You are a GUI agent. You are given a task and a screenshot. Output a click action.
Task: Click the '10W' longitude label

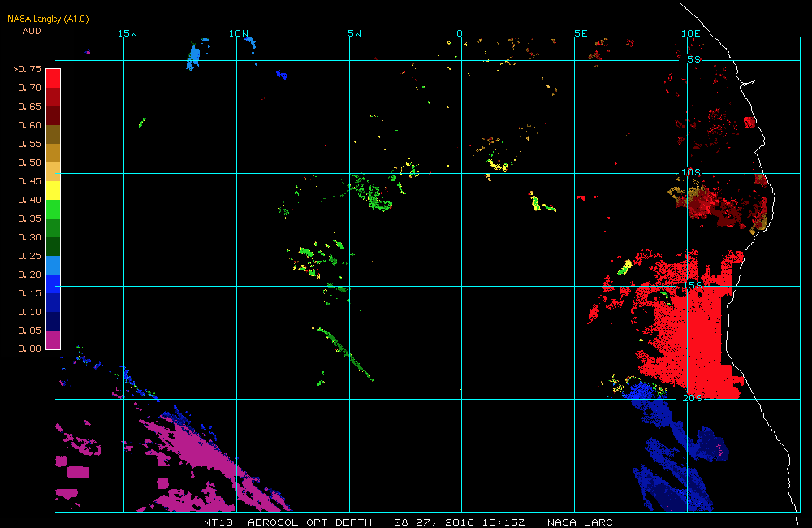[239, 33]
